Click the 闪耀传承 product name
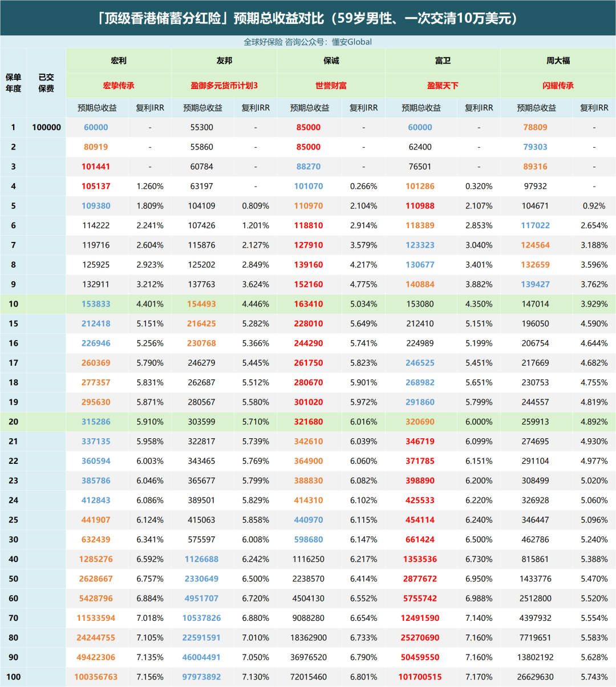The height and width of the screenshot is (687, 616). [x=558, y=86]
